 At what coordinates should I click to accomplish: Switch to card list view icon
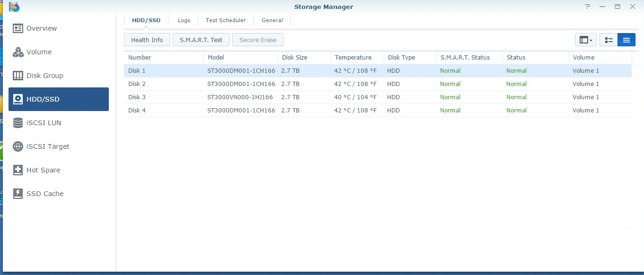tap(609, 40)
